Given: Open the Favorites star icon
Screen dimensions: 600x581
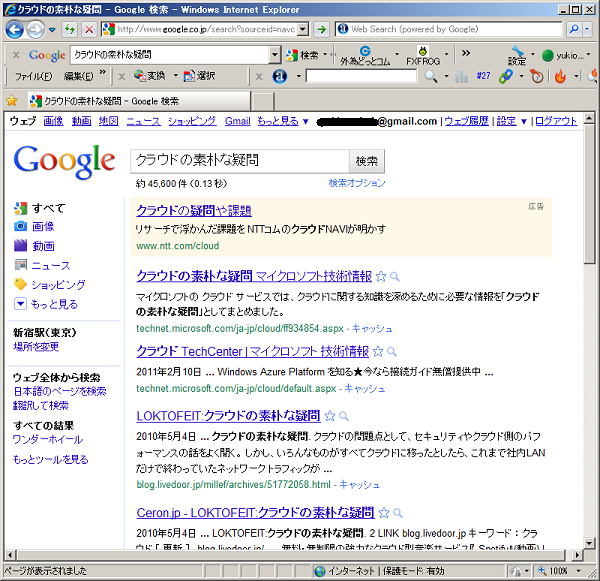Looking at the screenshot, I should pyautogui.click(x=12, y=100).
